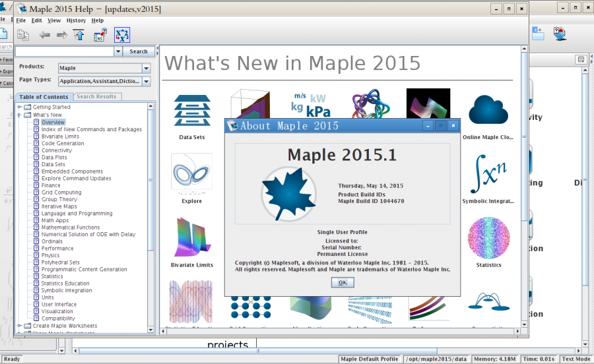
Task: Click the Time: 0.01s status entry
Action: pyautogui.click(x=539, y=359)
